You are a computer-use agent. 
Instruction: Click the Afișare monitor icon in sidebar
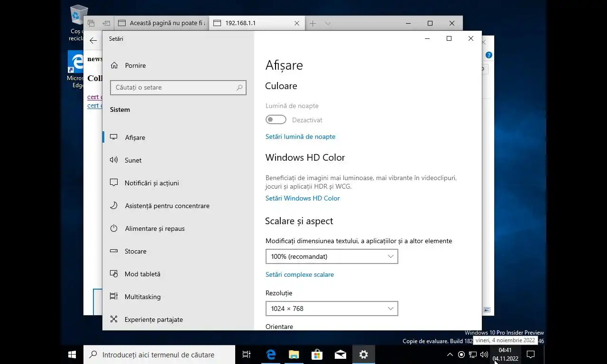point(114,137)
